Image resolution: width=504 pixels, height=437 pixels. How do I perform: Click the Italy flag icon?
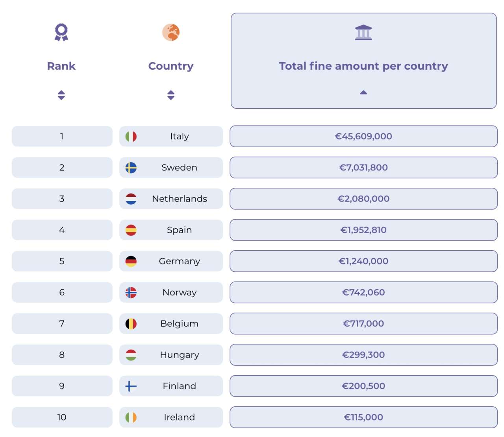point(131,137)
